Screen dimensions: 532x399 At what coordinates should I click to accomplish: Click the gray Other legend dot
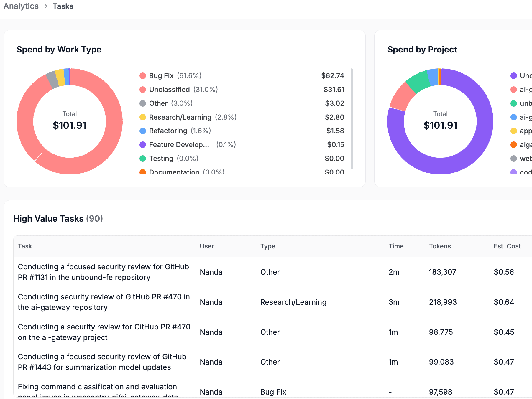tap(143, 103)
